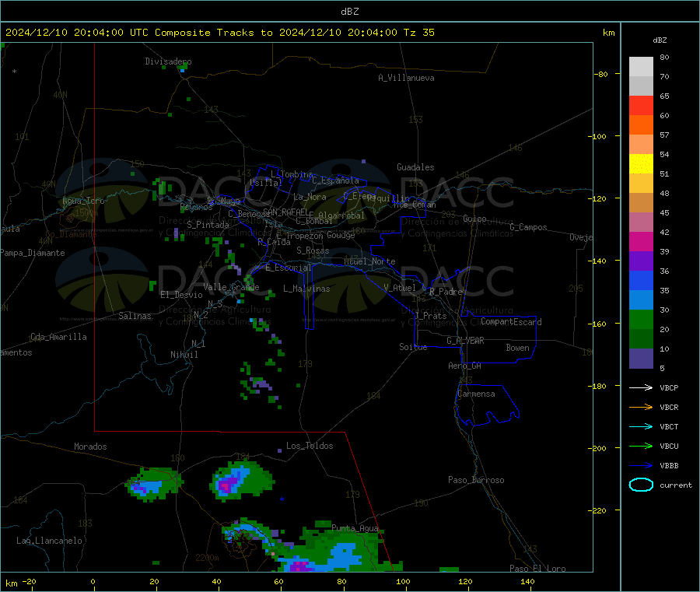The width and height of the screenshot is (700, 592).
Task: Click the Punta_Agua place label
Action: [x=355, y=528]
